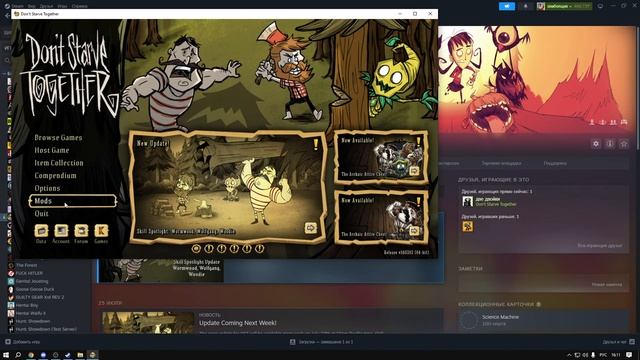Click arrow icon on upper Now Available panel
The image size is (640, 360).
[x=414, y=171]
